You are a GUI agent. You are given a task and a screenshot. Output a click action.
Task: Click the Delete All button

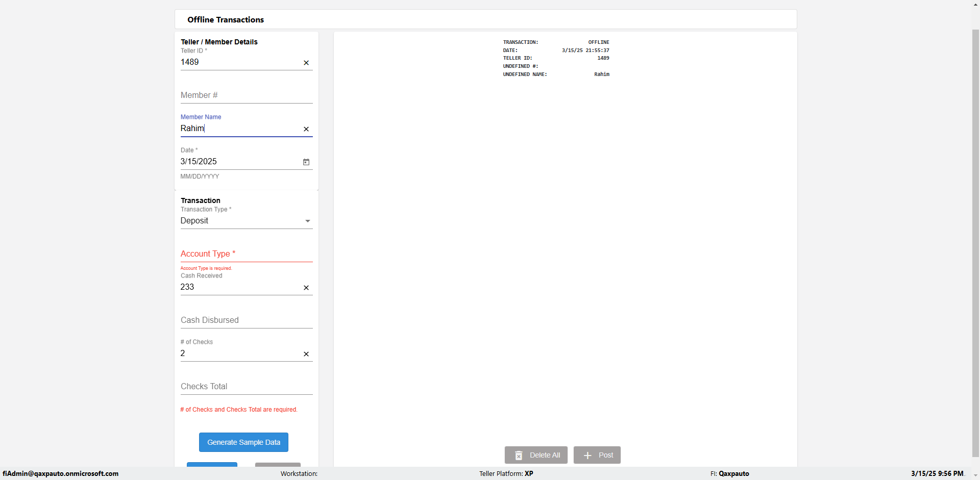coord(536,455)
